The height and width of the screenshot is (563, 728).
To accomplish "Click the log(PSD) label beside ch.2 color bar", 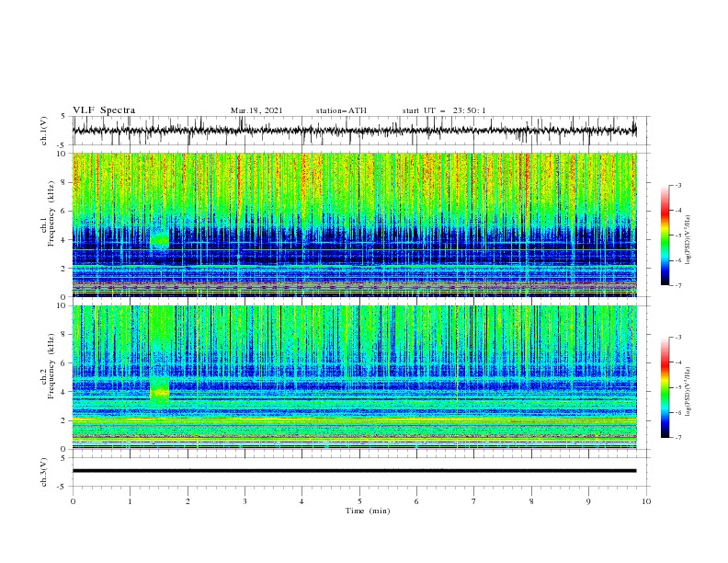I will click(688, 392).
